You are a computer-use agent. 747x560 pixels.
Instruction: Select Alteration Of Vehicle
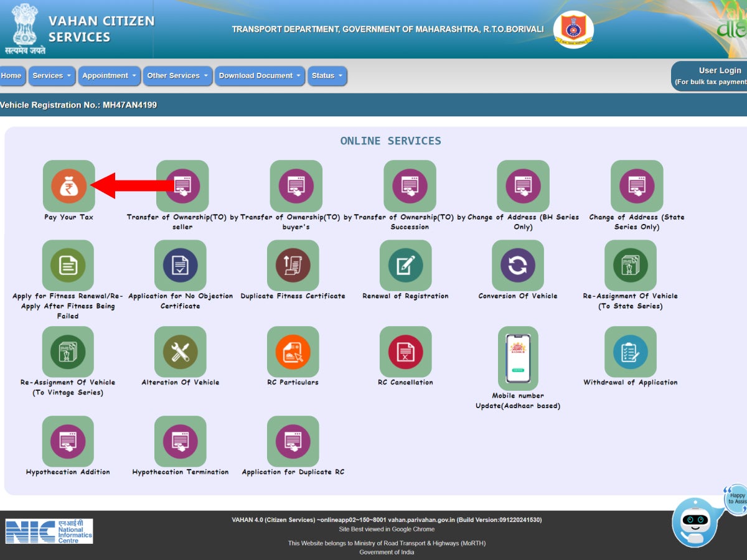coord(181,353)
